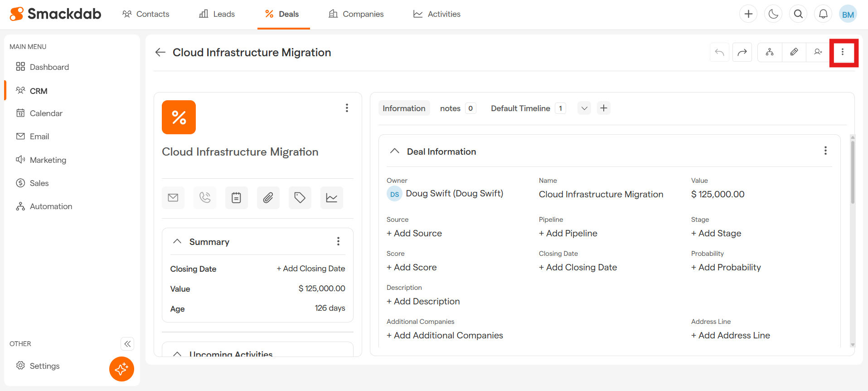This screenshot has width=868, height=391.
Task: Collapse the Deal Information section
Action: tap(395, 151)
